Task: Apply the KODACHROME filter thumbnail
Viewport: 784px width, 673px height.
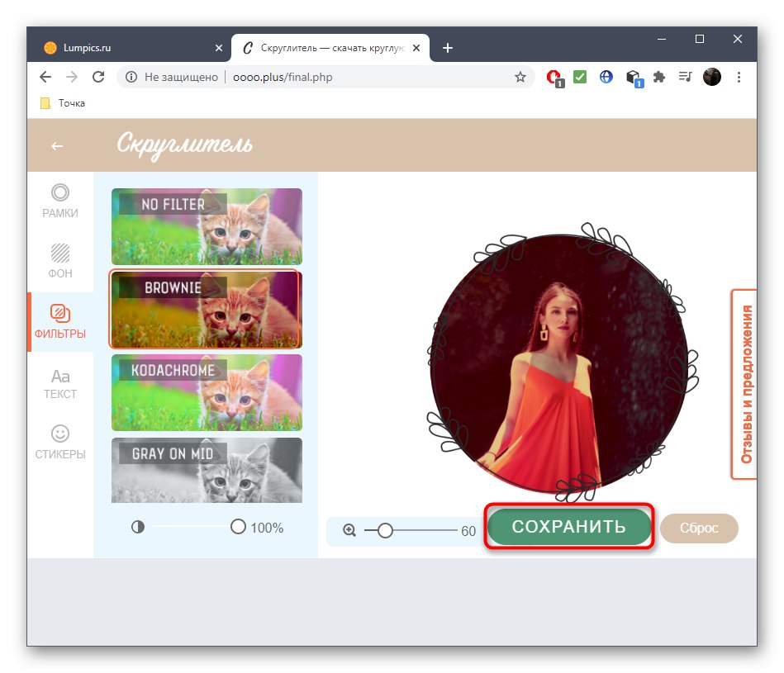Action: tap(207, 392)
